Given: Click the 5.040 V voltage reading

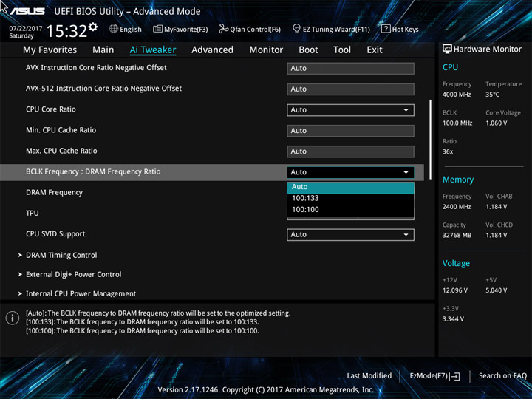Looking at the screenshot, I should (497, 290).
